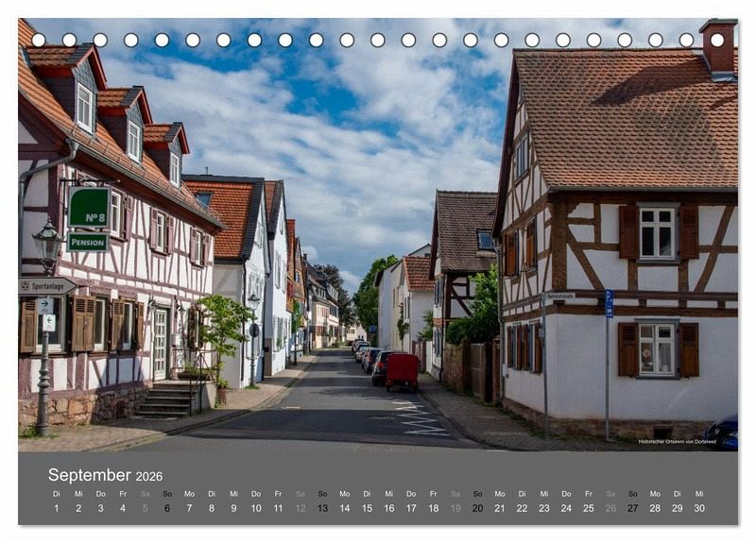This screenshot has height=543, width=756.
Task: Select date 11 in the calendar row
Action: [x=278, y=508]
